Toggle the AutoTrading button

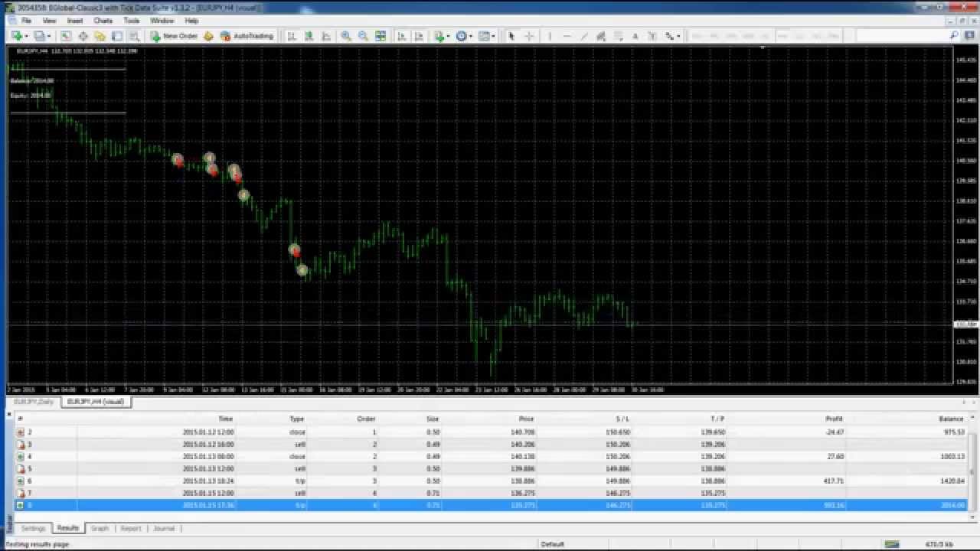pyautogui.click(x=247, y=36)
